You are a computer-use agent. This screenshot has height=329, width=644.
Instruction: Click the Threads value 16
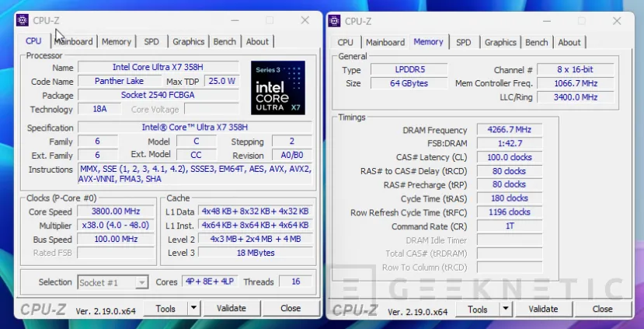[x=296, y=282]
